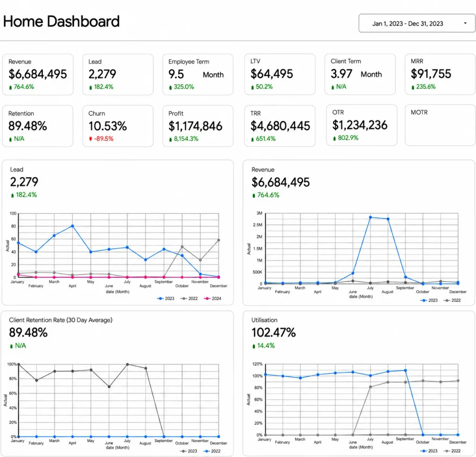The height and width of the screenshot is (457, 476).
Task: Click the Home Dashboard title
Action: [x=61, y=21]
